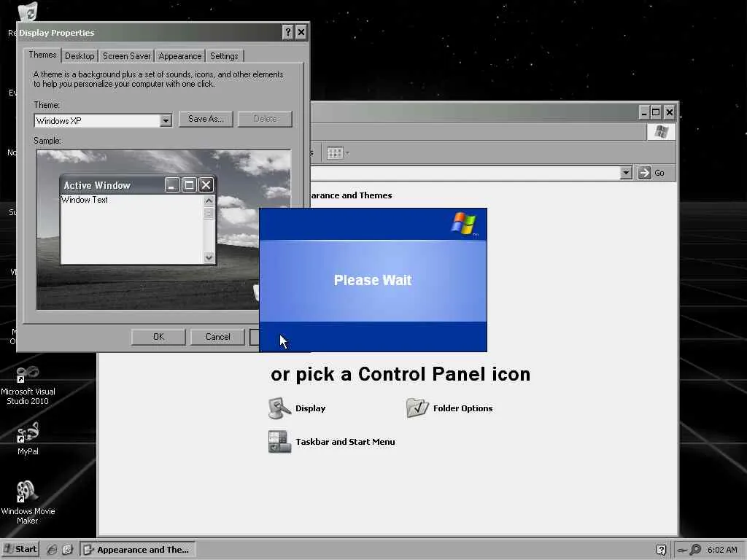Maximize the Appearance and Themes window
Image resolution: width=747 pixels, height=560 pixels.
656,112
